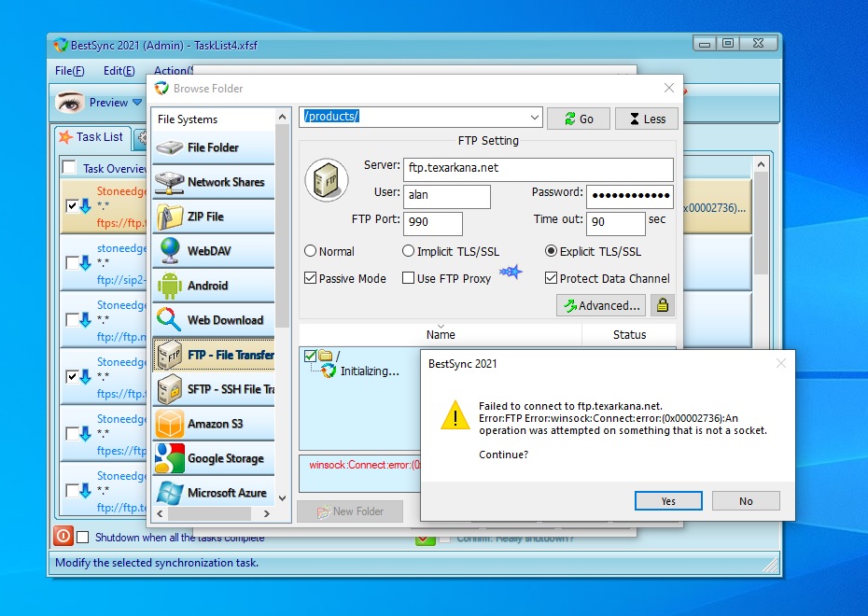Toggle Protect Data Channel checkbox
The height and width of the screenshot is (616, 868).
pyautogui.click(x=551, y=278)
